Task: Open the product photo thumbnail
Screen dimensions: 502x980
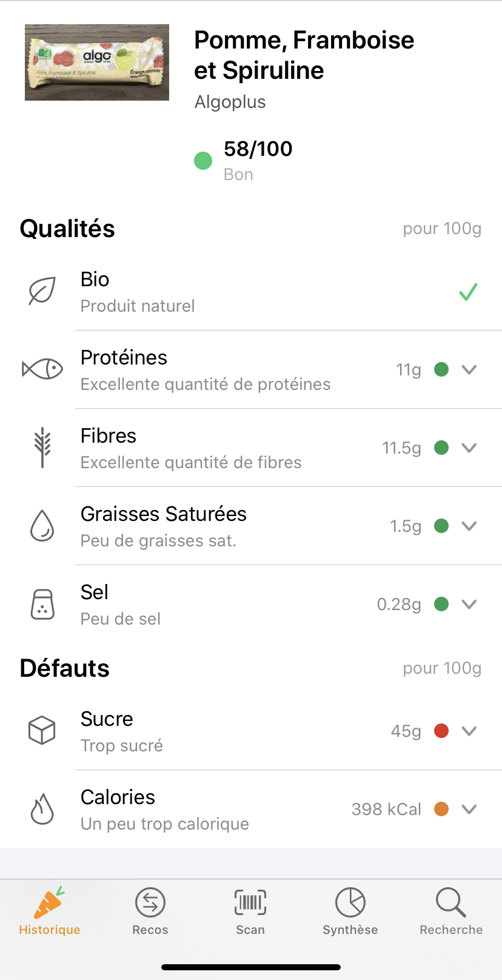Action: pos(97,62)
